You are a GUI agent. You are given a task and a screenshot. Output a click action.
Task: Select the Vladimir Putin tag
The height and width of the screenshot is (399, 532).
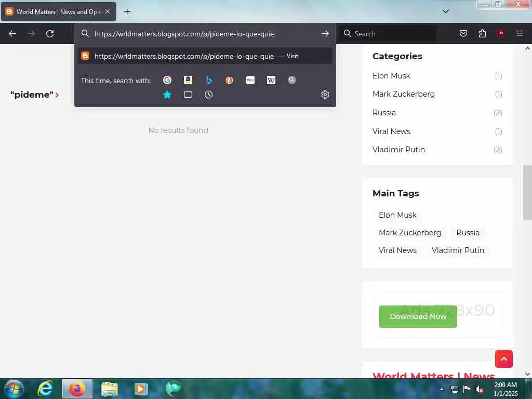(x=458, y=250)
